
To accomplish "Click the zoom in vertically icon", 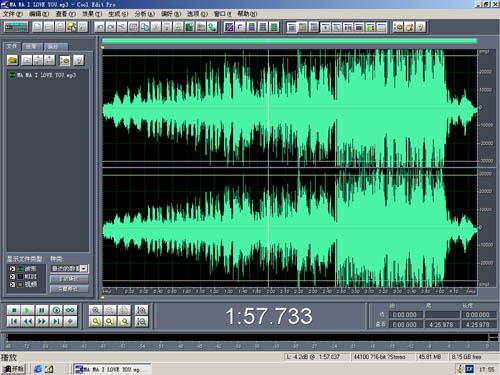I will tap(141, 310).
